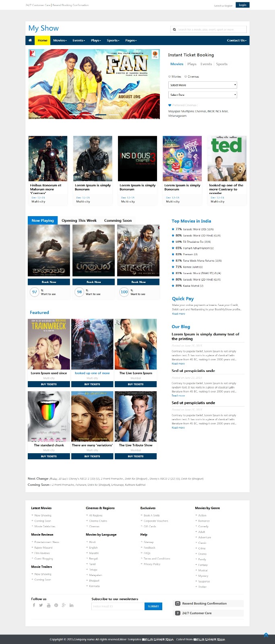
Task: Click the newsletter SUBMIT button
Action: [153, 606]
